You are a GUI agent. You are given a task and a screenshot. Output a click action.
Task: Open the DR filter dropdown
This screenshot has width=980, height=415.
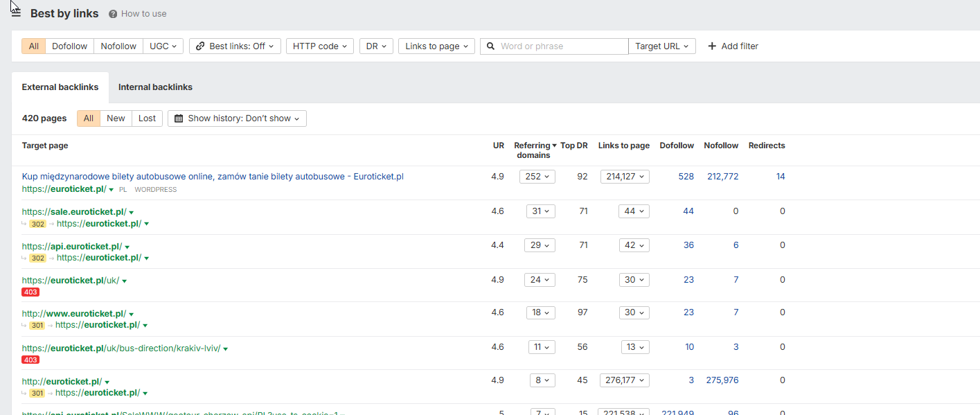point(376,46)
